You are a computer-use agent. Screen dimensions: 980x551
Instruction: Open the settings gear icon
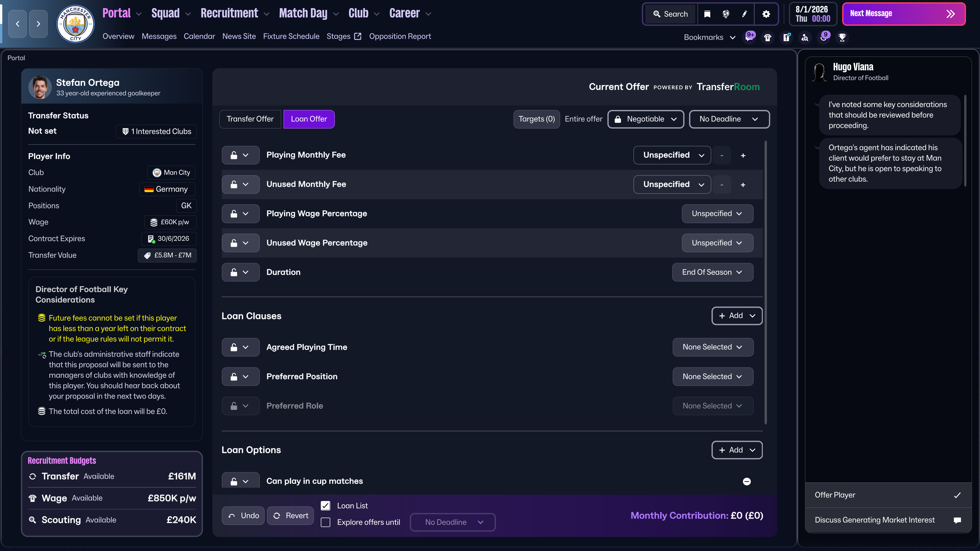766,14
